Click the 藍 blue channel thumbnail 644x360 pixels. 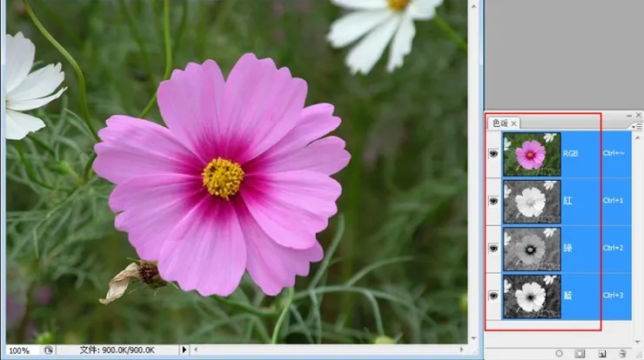pyautogui.click(x=531, y=296)
